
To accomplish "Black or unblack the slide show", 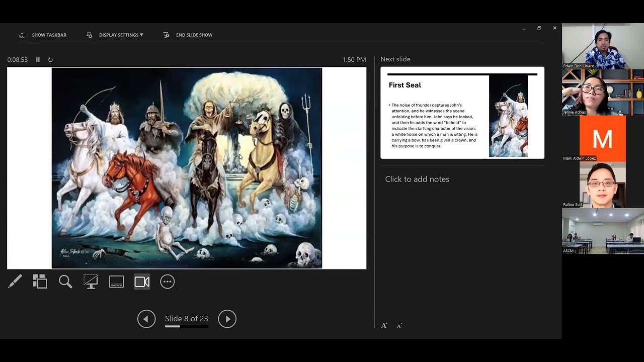I will pyautogui.click(x=91, y=282).
